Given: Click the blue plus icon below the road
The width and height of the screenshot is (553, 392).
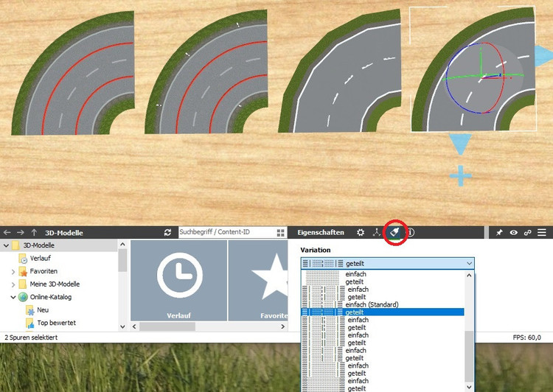Looking at the screenshot, I should [461, 175].
